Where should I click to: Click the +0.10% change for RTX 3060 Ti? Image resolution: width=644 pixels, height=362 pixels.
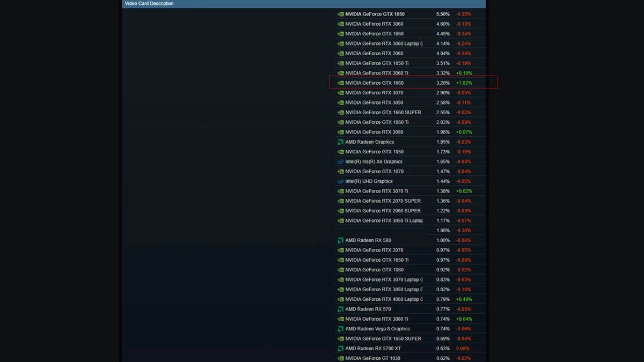[464, 73]
